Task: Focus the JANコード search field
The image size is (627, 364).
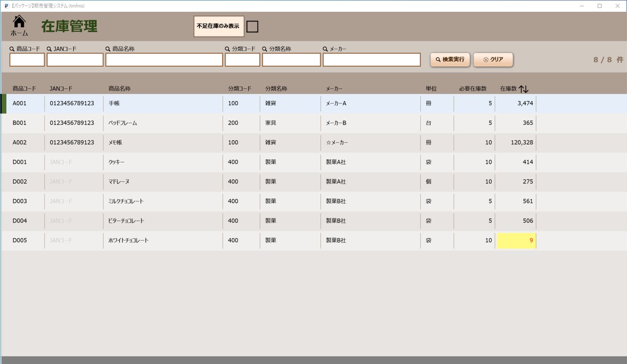Action: tap(75, 60)
